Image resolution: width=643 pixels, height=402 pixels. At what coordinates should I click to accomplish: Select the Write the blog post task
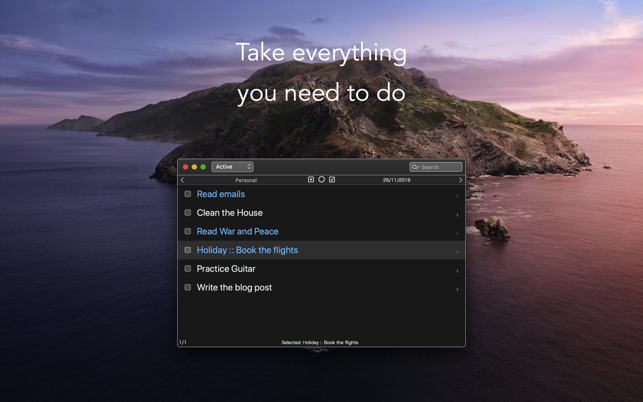click(234, 288)
